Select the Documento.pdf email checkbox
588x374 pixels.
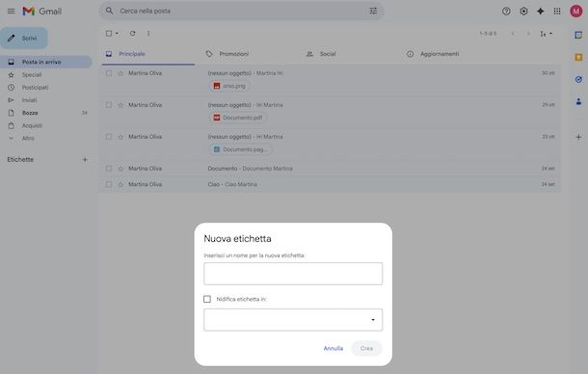(x=109, y=105)
